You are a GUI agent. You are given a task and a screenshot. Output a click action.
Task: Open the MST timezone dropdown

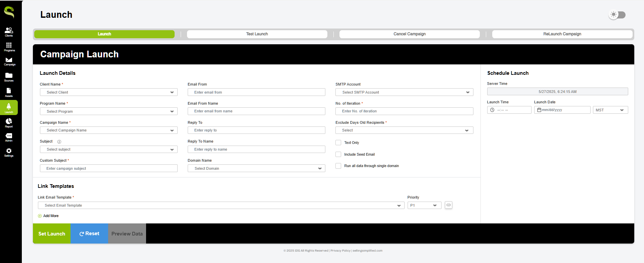(610, 110)
